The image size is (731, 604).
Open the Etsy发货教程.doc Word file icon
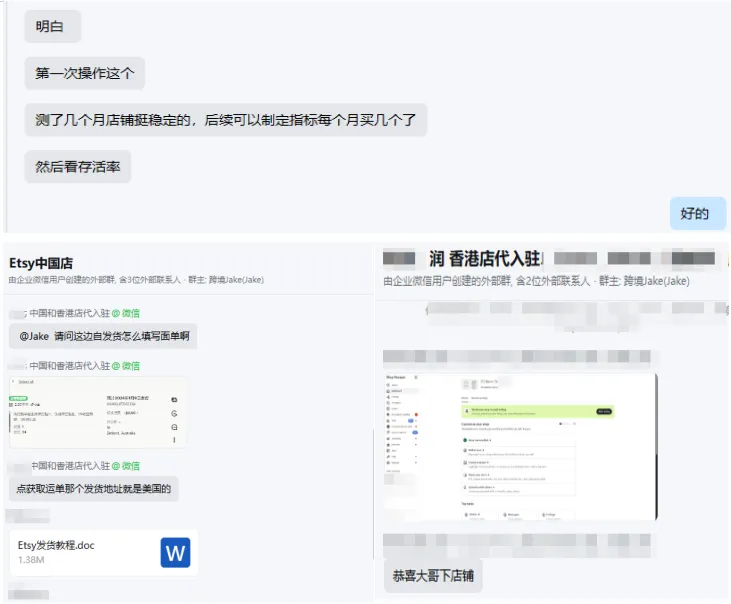pos(175,553)
